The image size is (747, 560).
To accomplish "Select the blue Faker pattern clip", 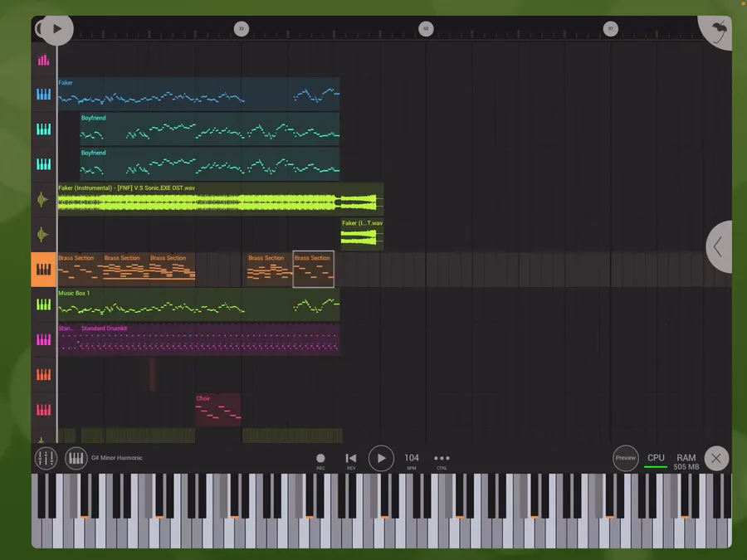I will point(198,95).
